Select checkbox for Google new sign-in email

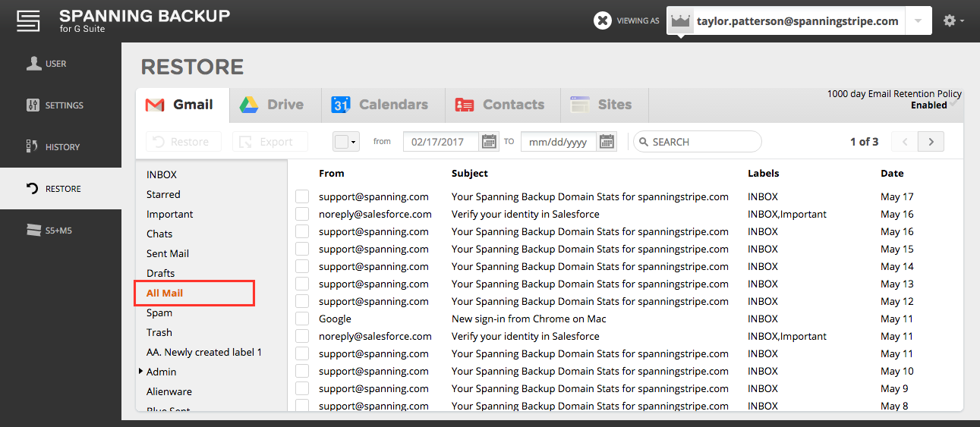(x=302, y=319)
